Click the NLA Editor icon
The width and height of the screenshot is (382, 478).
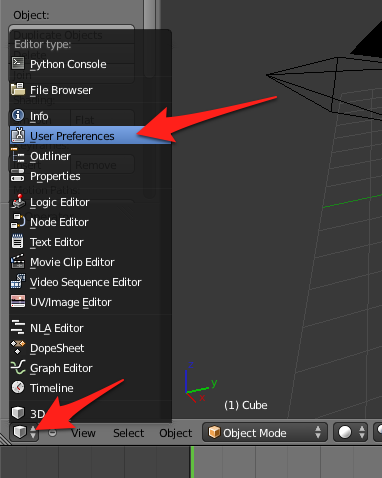(x=18, y=327)
